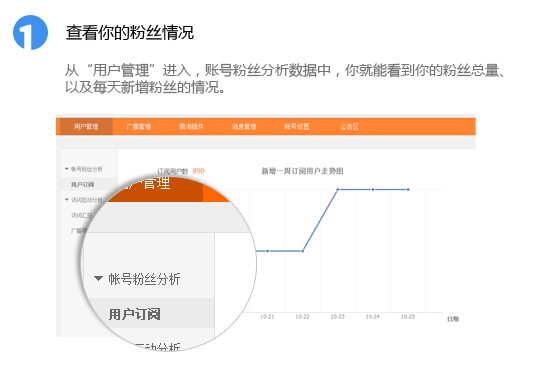Click the 10-24 date axis label

[372, 317]
